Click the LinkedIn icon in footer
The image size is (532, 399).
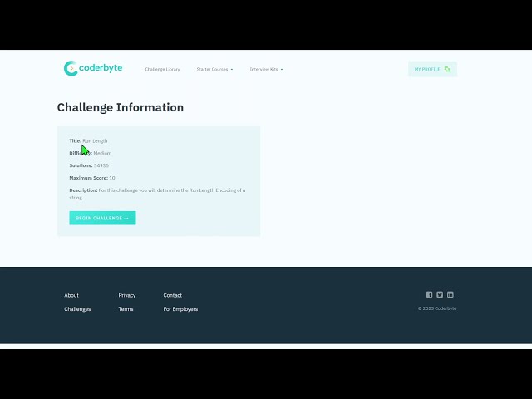[x=451, y=294]
